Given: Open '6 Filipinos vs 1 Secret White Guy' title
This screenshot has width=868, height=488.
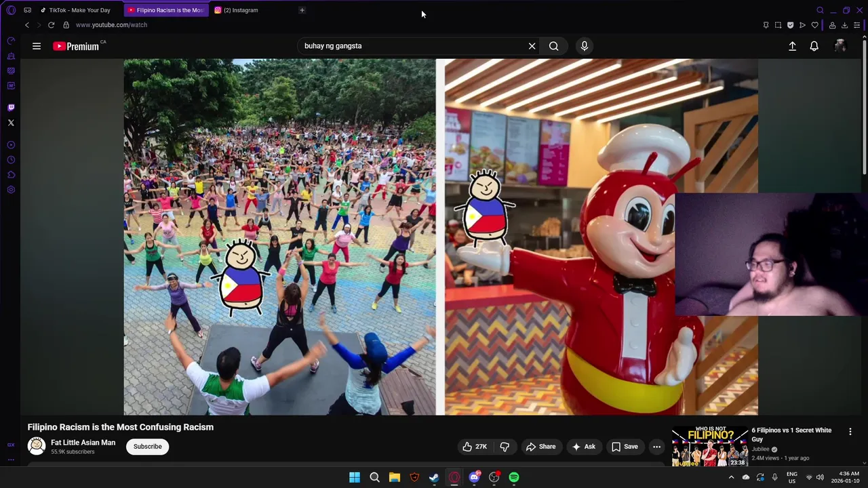Looking at the screenshot, I should [x=791, y=434].
